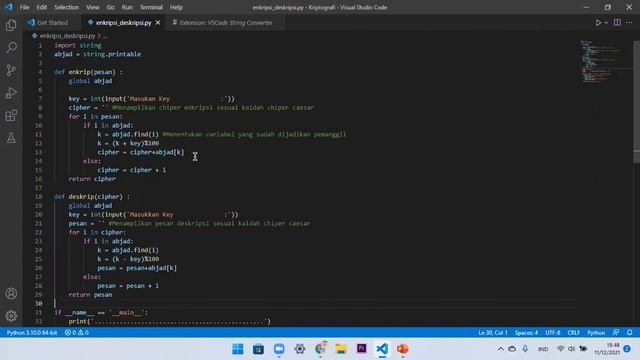Open the View menu

pyautogui.click(x=93, y=7)
